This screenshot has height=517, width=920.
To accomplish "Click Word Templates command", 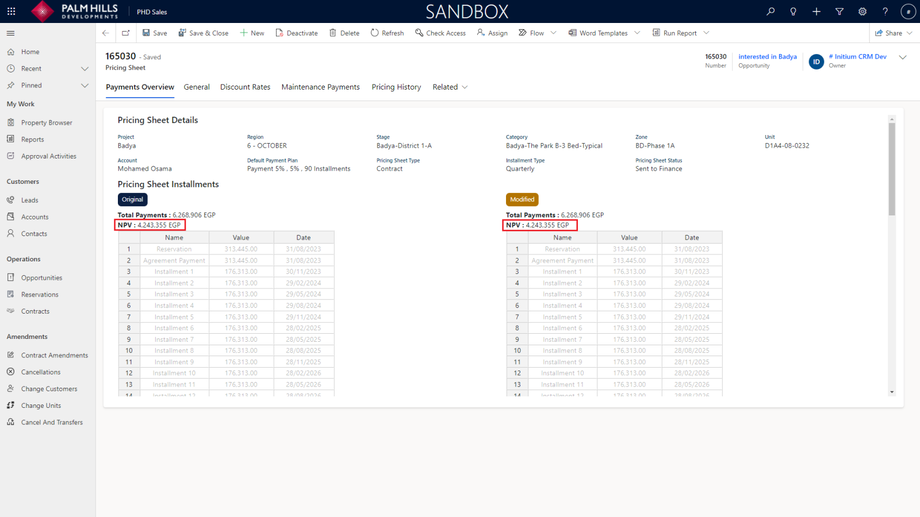I will tap(598, 33).
